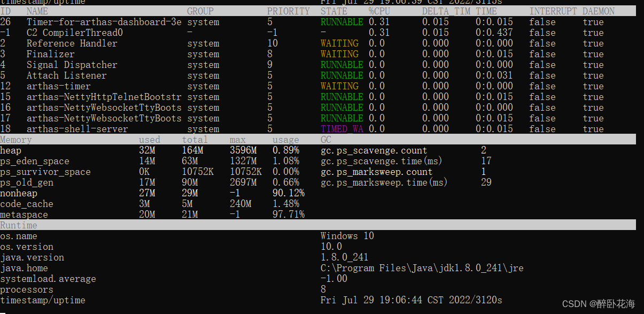Click the arthas-NettyHttpTelnetBootstr thread name
This screenshot has width=644, height=314.
click(104, 97)
